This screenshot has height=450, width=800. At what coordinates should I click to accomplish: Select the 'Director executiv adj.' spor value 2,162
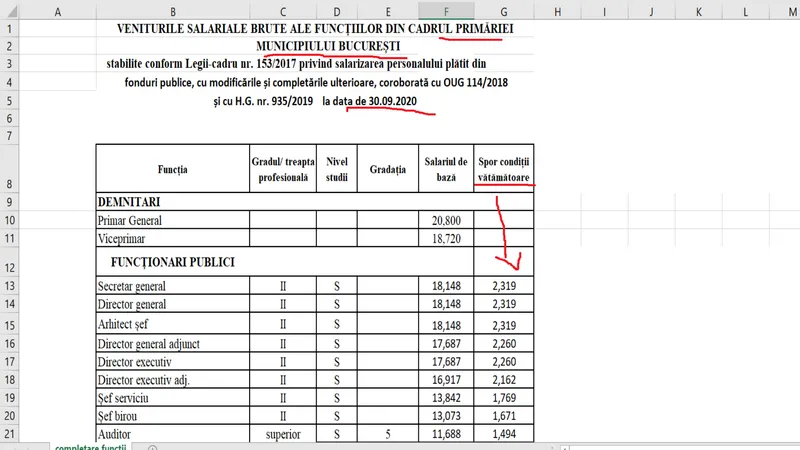click(x=504, y=380)
